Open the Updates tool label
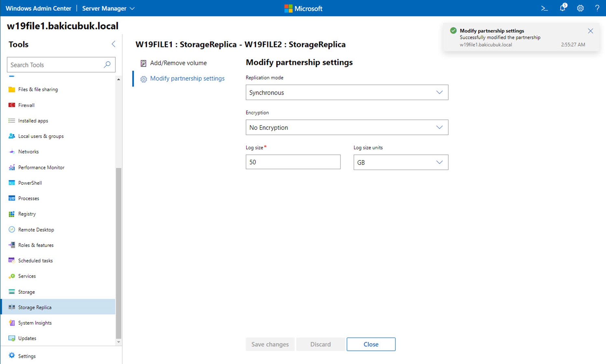 pos(27,338)
